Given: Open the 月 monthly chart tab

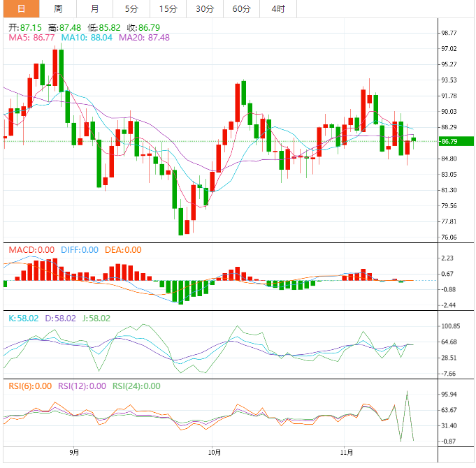Looking at the screenshot, I should pos(94,9).
